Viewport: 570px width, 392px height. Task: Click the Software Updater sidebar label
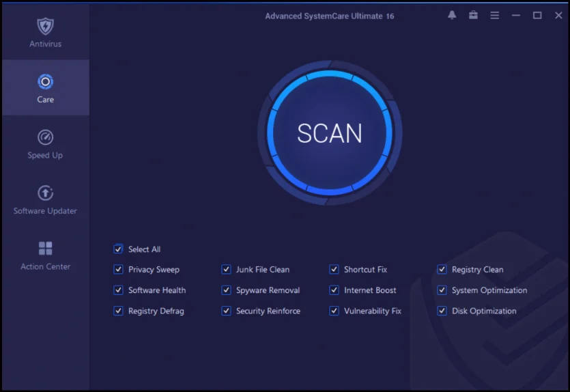coord(45,211)
